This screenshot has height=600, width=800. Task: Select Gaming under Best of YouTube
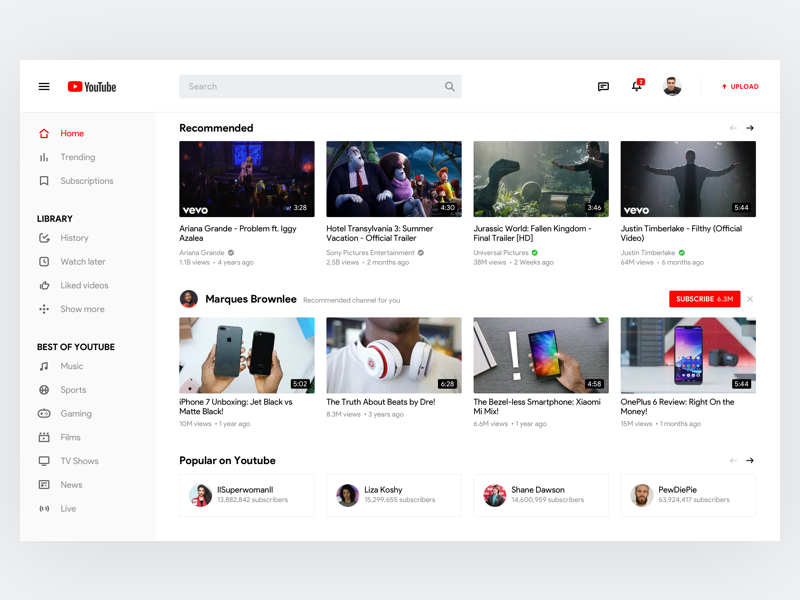coord(80,413)
